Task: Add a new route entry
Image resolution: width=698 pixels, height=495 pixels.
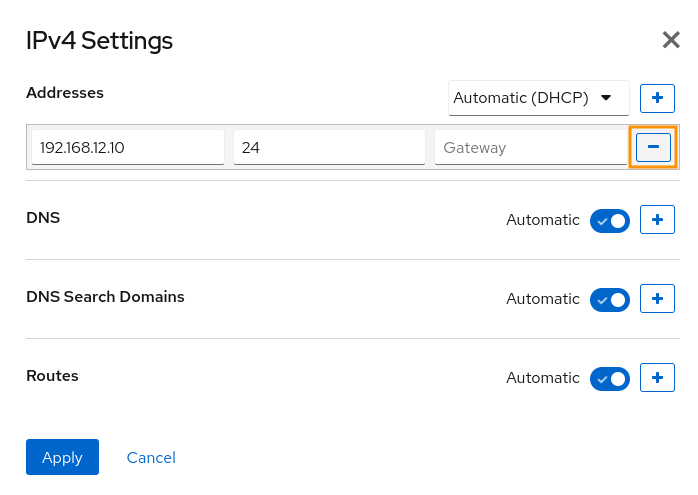Action: tap(657, 377)
